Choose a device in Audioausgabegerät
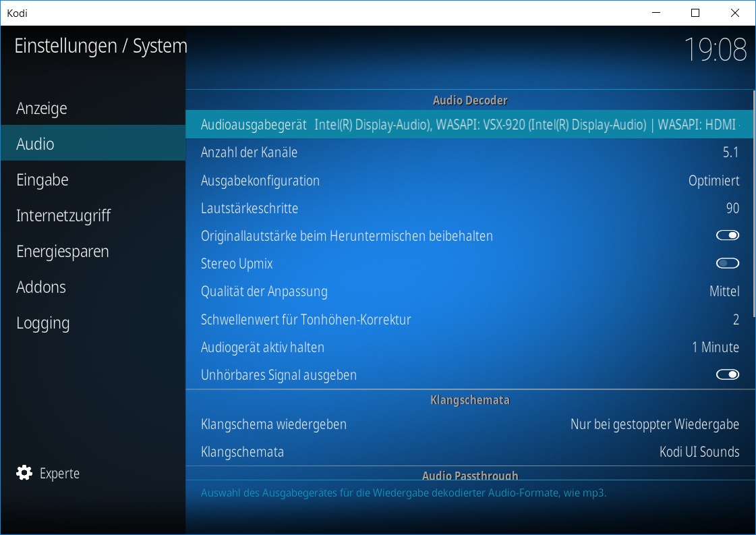Image resolution: width=756 pixels, height=535 pixels. (469, 124)
